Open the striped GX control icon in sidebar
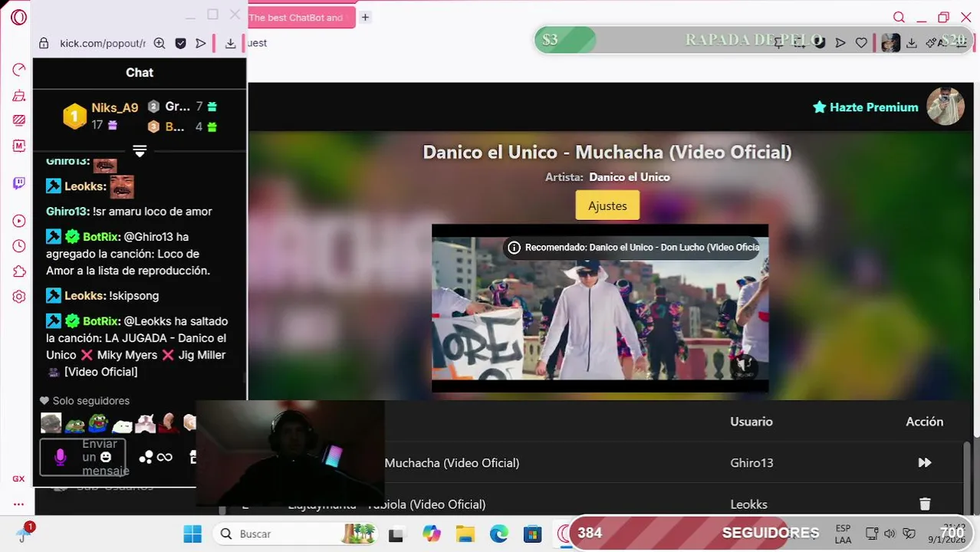 coord(19,120)
